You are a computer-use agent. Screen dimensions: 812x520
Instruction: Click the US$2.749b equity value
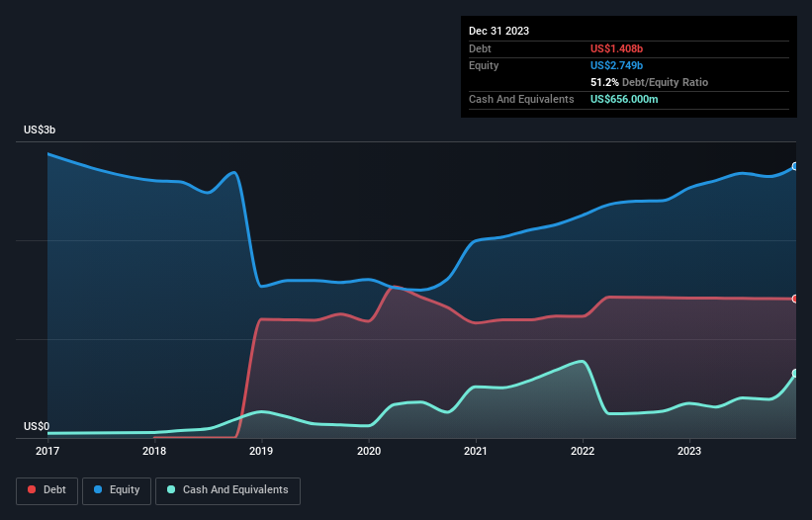point(616,65)
